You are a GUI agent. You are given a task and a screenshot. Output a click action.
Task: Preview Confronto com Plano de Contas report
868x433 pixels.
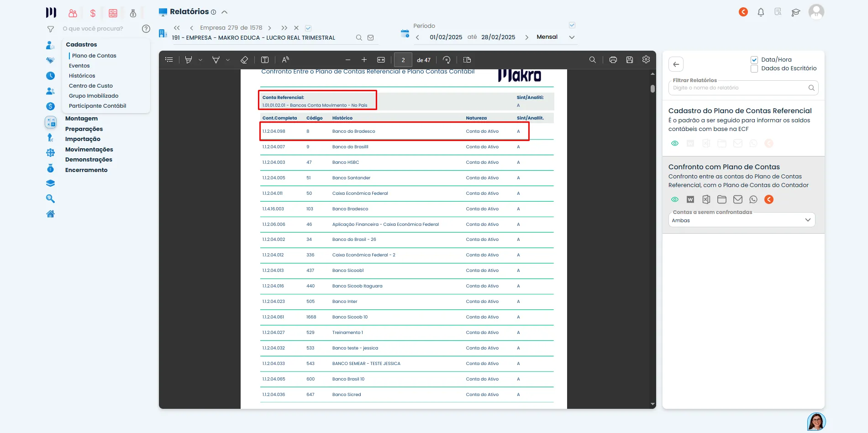tap(675, 199)
